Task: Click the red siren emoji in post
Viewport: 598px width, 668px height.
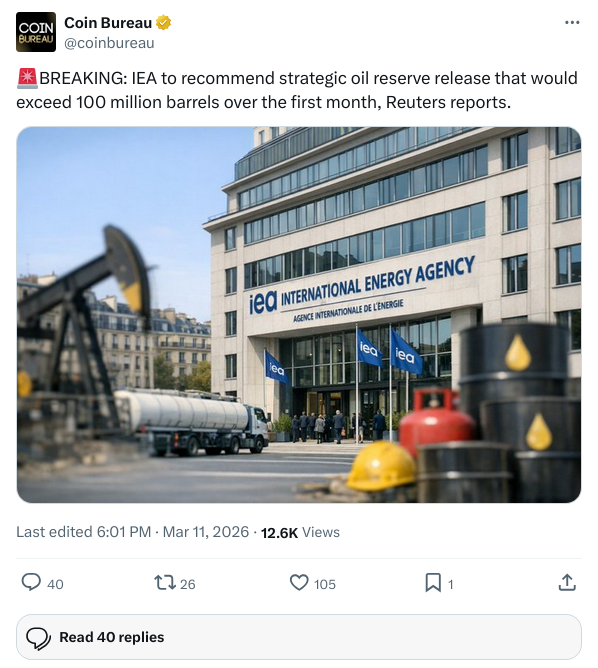Action: click(x=27, y=78)
